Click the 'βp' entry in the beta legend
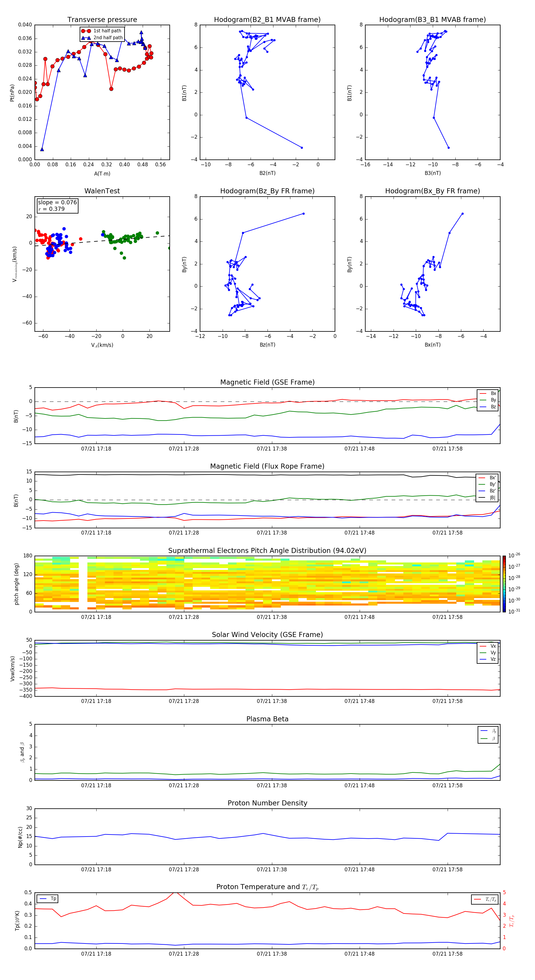Screen dimensions: 535x980 [x=489, y=731]
